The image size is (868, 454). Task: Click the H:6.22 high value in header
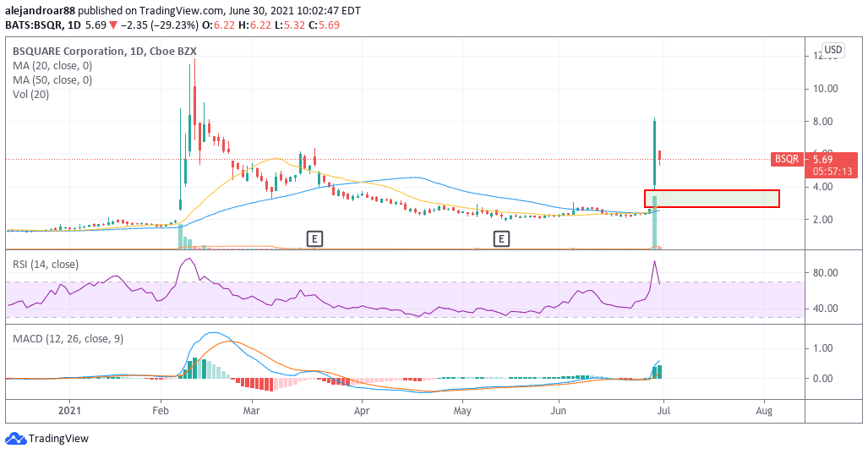(x=255, y=25)
